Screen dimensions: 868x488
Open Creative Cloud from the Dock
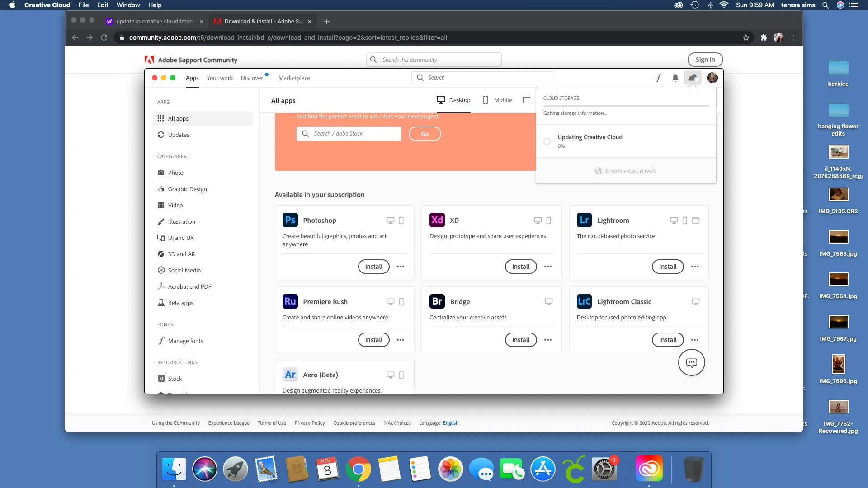click(x=649, y=469)
